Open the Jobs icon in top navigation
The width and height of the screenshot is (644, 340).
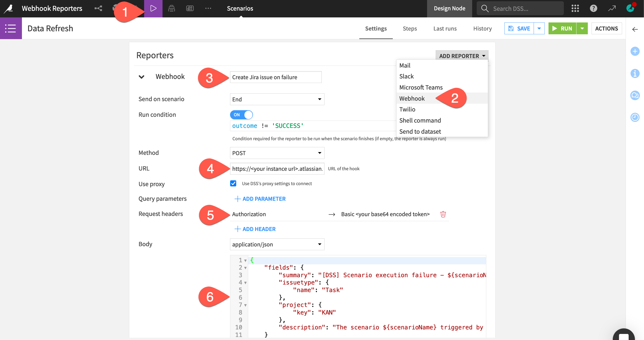pyautogui.click(x=171, y=8)
